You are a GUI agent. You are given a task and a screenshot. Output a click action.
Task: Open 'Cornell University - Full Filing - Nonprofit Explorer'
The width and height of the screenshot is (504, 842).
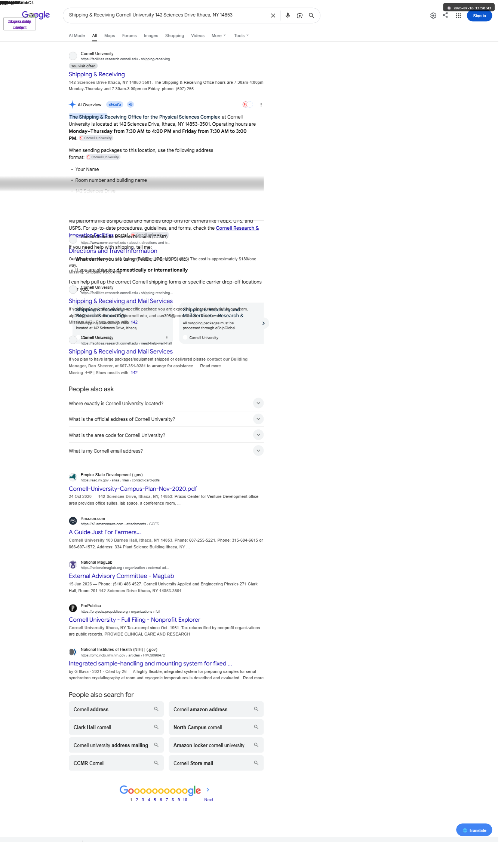[135, 620]
